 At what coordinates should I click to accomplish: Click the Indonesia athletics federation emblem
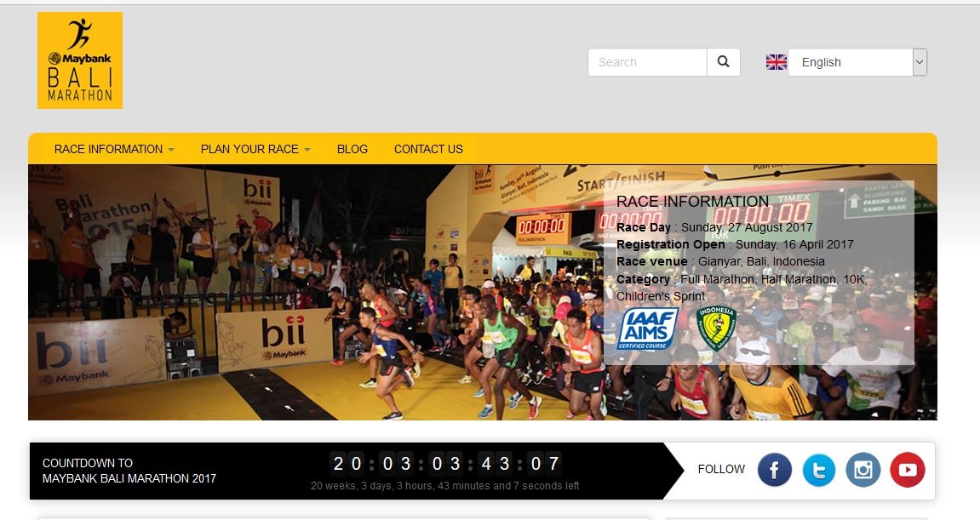pos(716,328)
